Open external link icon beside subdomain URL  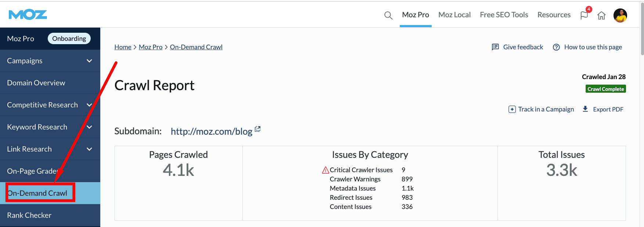pyautogui.click(x=258, y=129)
